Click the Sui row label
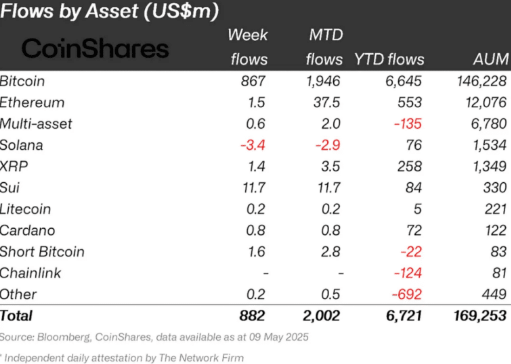Image resolution: width=511 pixels, height=364 pixels. 10,187
